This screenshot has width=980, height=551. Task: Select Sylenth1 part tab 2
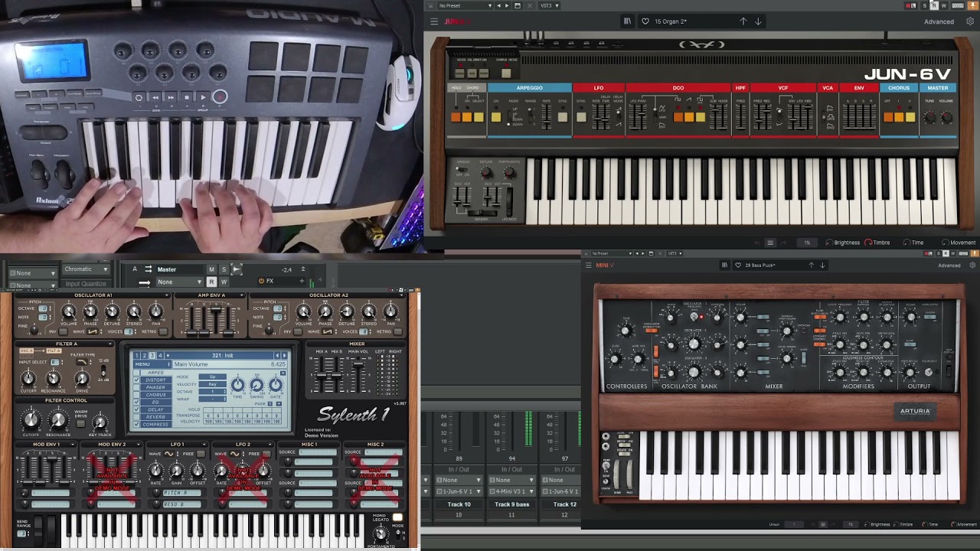click(145, 355)
